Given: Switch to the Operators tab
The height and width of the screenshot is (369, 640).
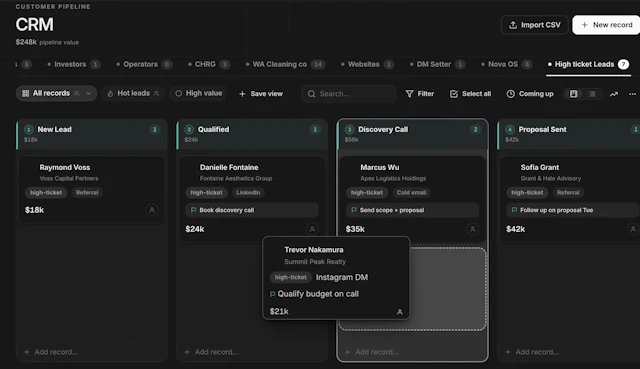Looking at the screenshot, I should (x=144, y=64).
